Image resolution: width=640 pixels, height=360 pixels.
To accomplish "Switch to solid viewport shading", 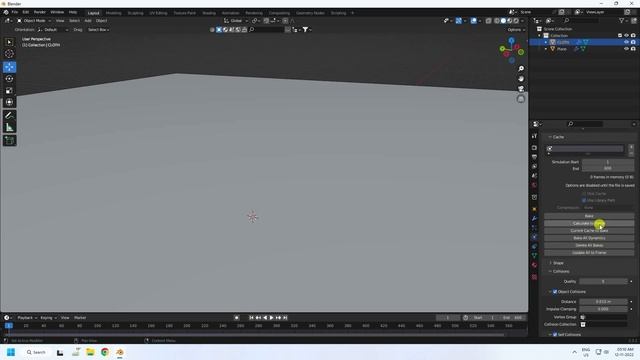I will click(x=503, y=21).
